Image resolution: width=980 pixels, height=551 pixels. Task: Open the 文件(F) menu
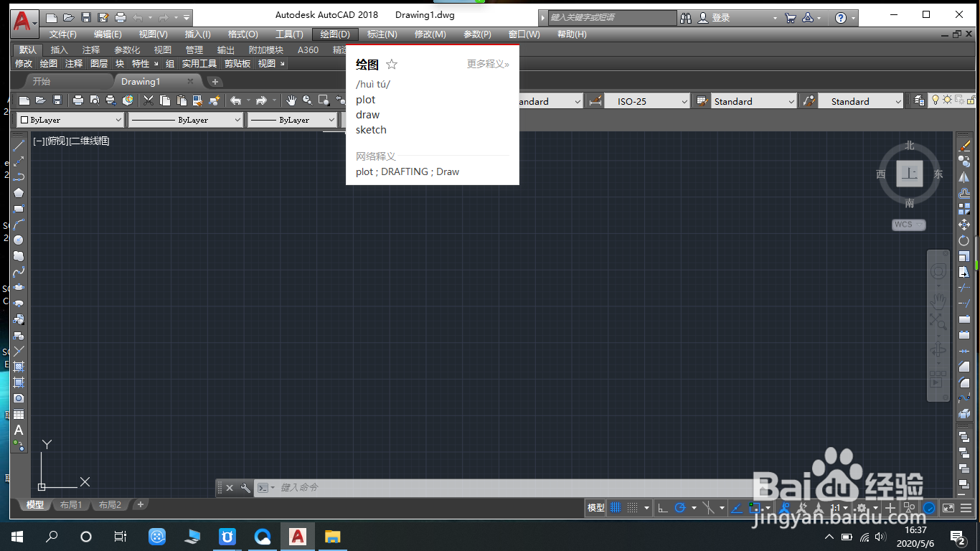(x=63, y=34)
